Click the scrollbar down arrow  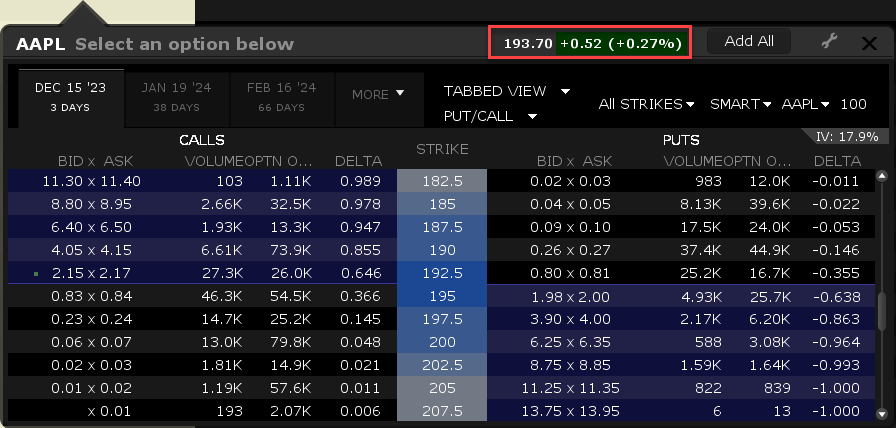click(882, 413)
